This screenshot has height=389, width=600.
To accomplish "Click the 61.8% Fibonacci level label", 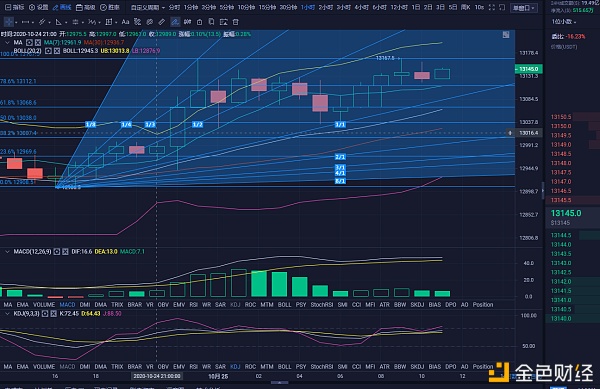I will coord(18,103).
